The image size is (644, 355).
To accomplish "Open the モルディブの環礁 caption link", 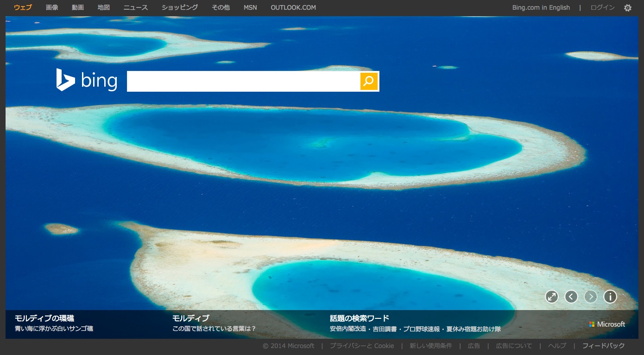I will [x=44, y=318].
